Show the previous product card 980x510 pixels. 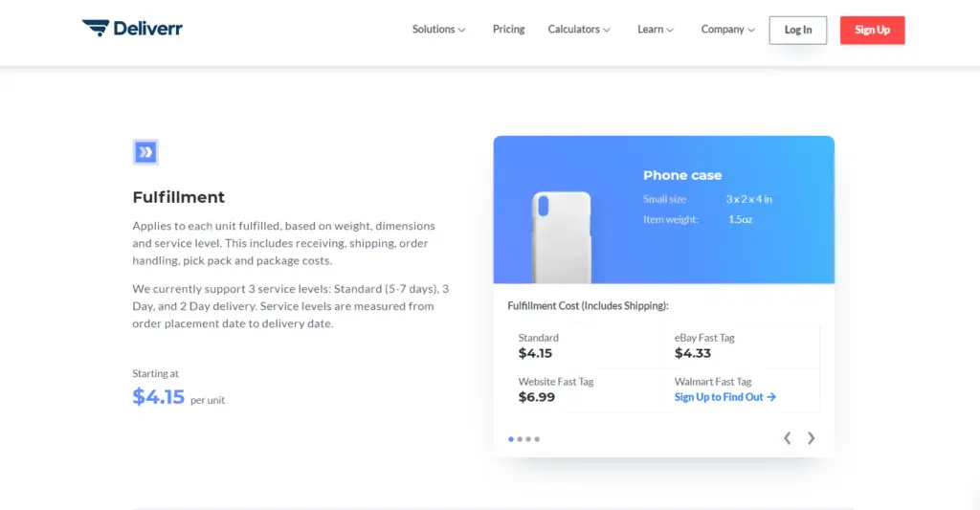tap(788, 438)
